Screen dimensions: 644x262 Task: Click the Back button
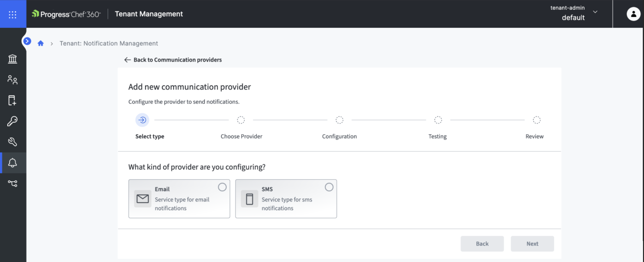pyautogui.click(x=482, y=244)
